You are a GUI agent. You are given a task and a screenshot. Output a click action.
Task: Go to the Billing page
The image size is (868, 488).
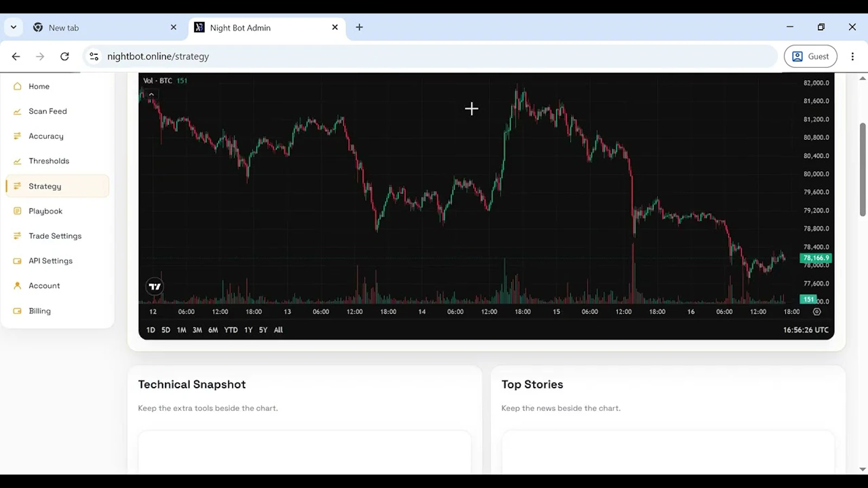58,311
